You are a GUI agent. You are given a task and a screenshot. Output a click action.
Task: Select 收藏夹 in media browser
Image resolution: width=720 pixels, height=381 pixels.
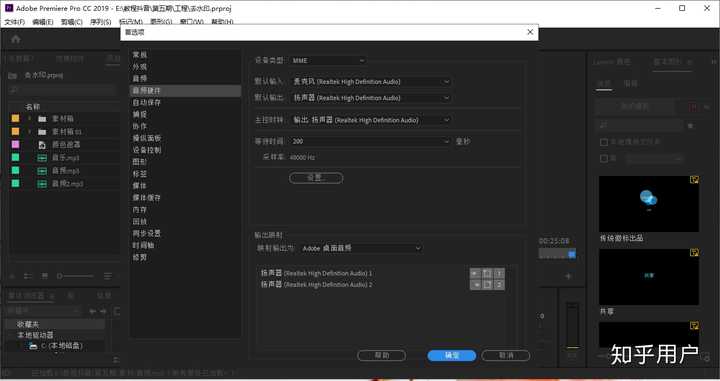pyautogui.click(x=28, y=324)
